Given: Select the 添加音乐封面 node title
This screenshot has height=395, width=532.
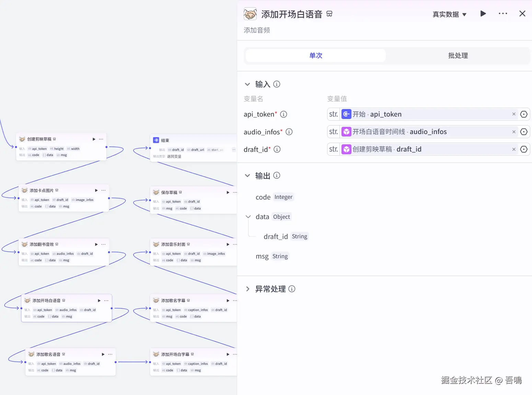Looking at the screenshot, I should 173,244.
